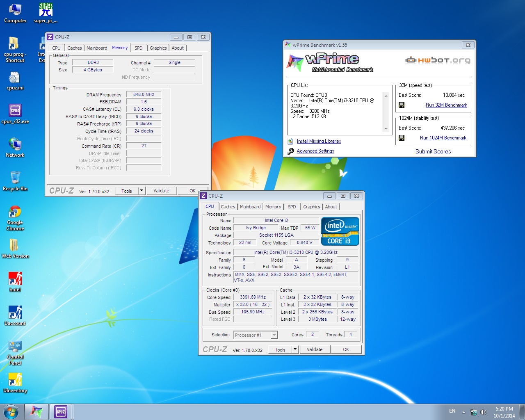Screen dimensions: 525x420
Task: Click Tools button in lower CPU-Z window
Action: coord(280,349)
